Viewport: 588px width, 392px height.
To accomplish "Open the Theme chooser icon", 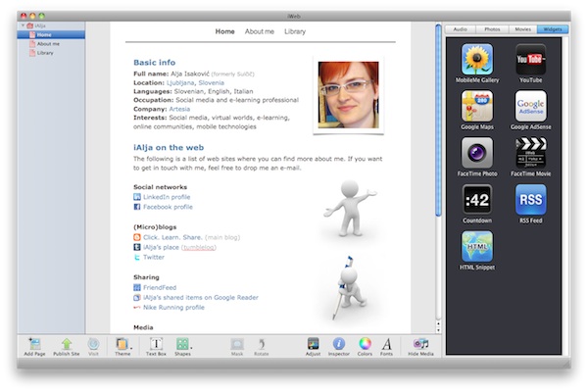I will click(122, 344).
